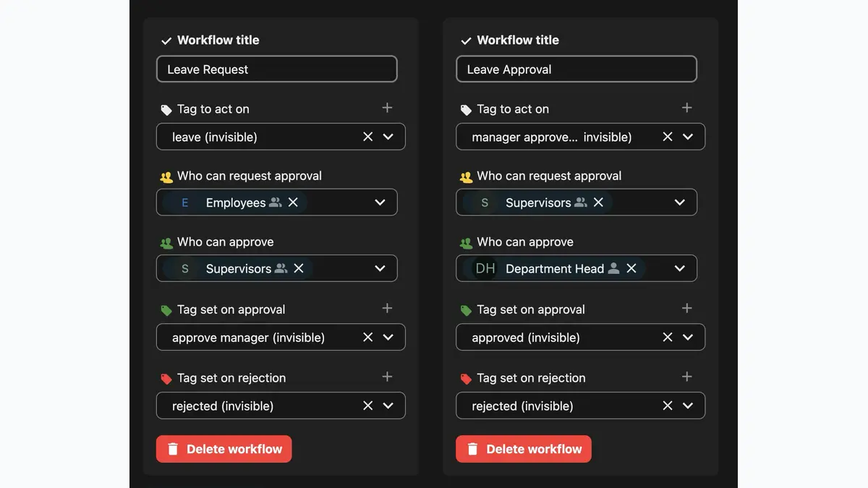The image size is (868, 488).
Task: Remove the Department Head approver chip
Action: [631, 268]
